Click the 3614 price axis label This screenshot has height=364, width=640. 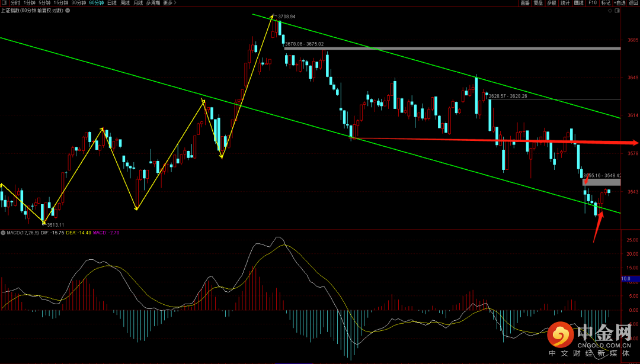[633, 115]
